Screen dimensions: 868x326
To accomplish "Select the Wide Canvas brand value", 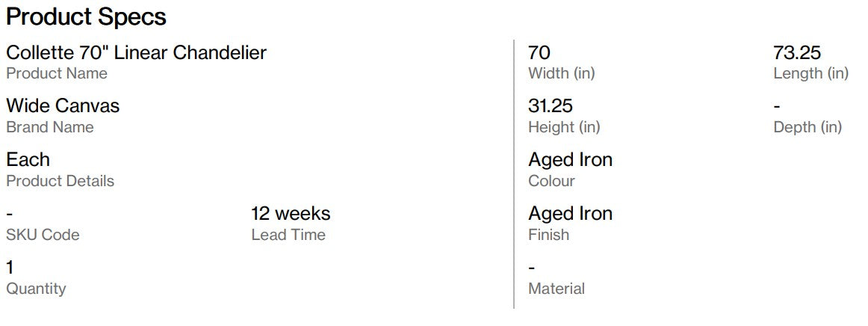I will click(x=63, y=105).
